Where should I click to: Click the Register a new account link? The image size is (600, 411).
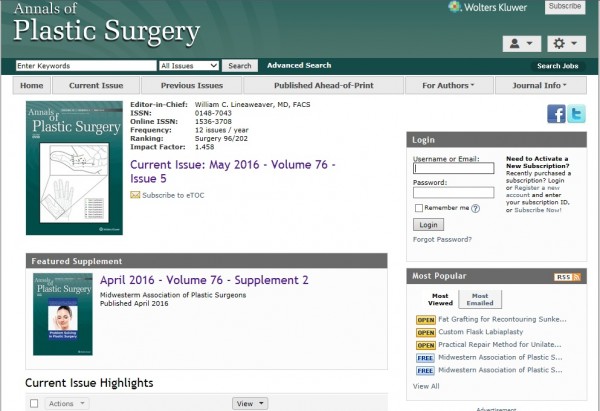point(533,191)
